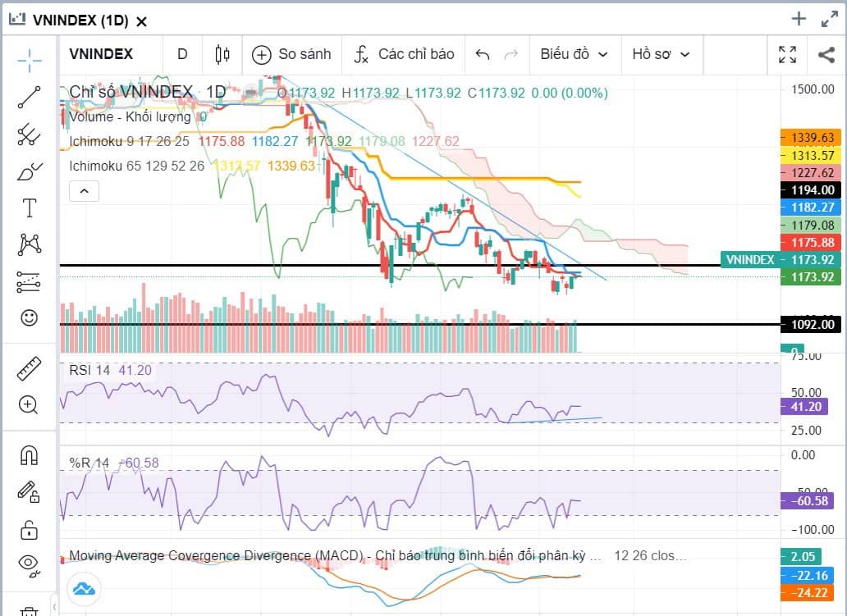Open Các chỉ báo indicators menu

coord(404,54)
